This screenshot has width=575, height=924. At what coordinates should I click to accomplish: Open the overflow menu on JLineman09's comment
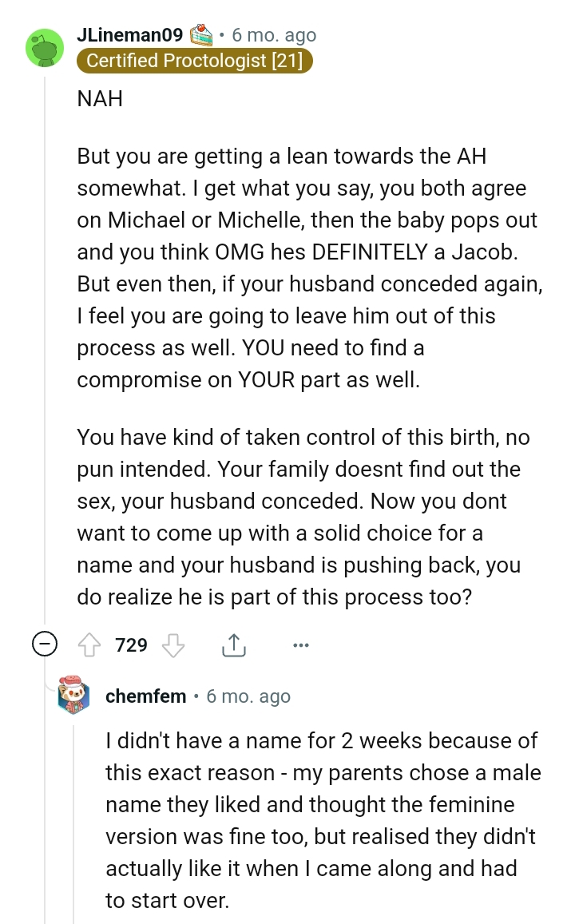(x=301, y=644)
